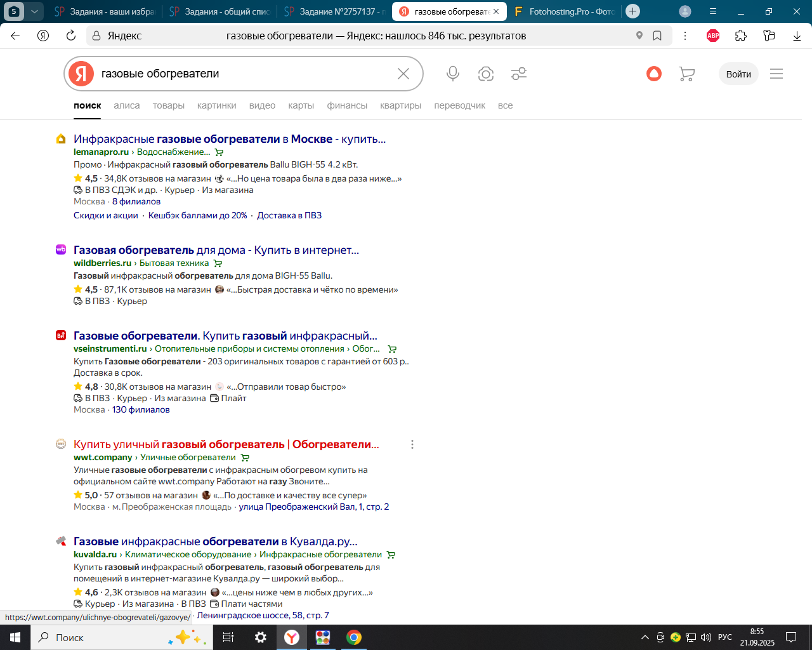Image resolution: width=812 pixels, height=650 pixels.
Task: Click the 130 филиалов link
Action: click(141, 409)
